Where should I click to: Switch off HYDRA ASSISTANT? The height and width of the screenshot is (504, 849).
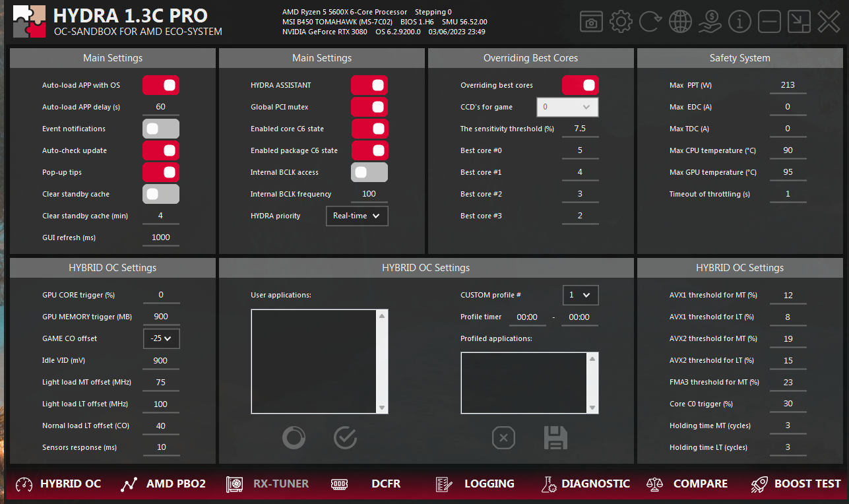coord(369,85)
